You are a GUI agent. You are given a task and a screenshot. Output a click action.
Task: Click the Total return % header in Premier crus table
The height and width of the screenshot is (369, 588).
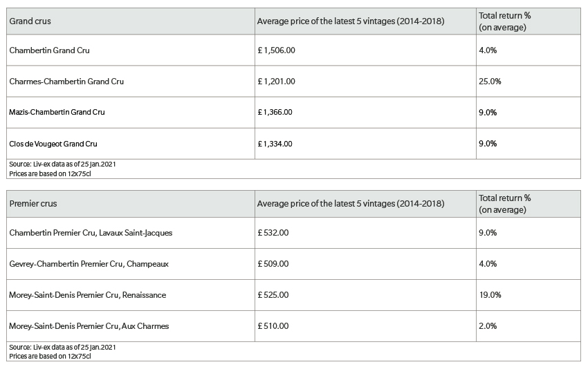505,204
